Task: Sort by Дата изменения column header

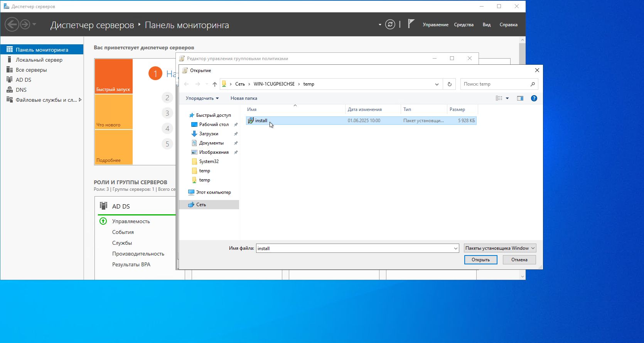Action: [364, 109]
